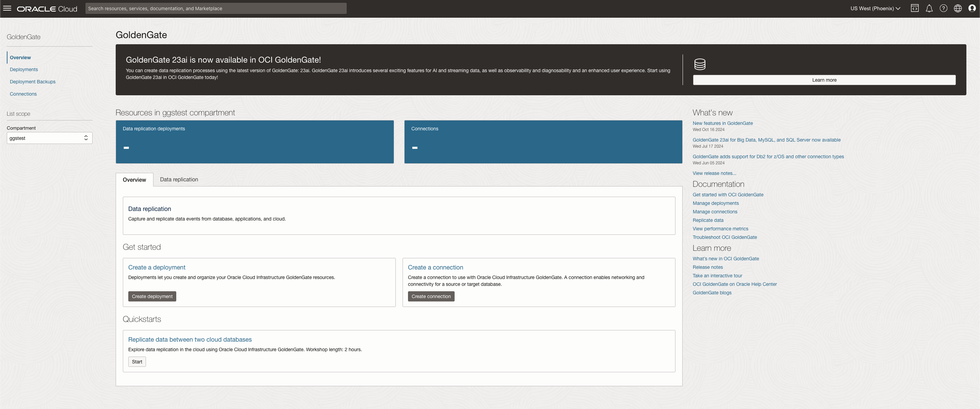Viewport: 980px width, 409px height.
Task: Open the hamburger navigation menu
Action: coord(7,9)
